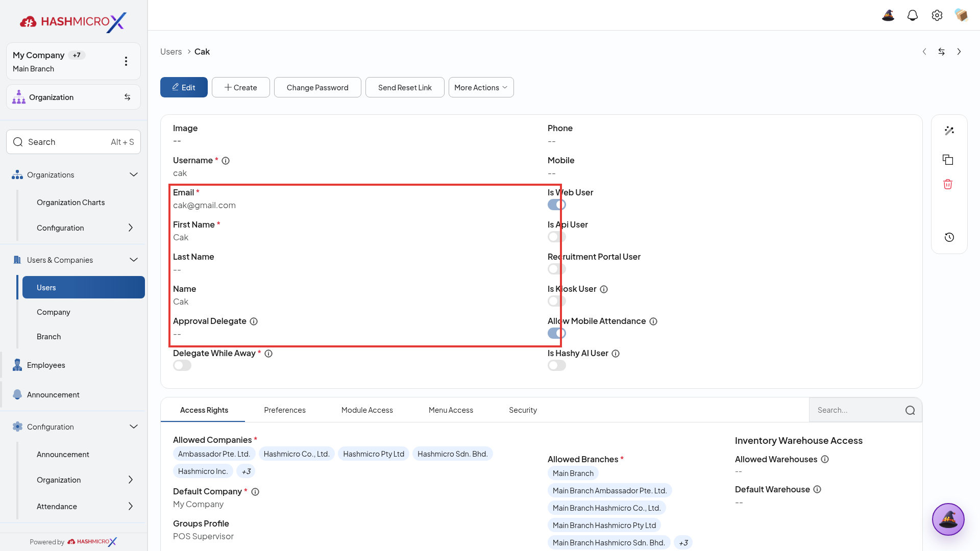This screenshot has height=551, width=980.
Task: Expand Attendance submenu
Action: tap(131, 506)
